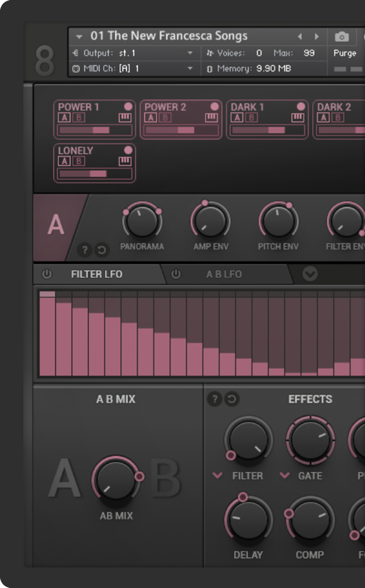Switch to the A B LFO tab
Image resolution: width=365 pixels, height=588 pixels.
[224, 274]
